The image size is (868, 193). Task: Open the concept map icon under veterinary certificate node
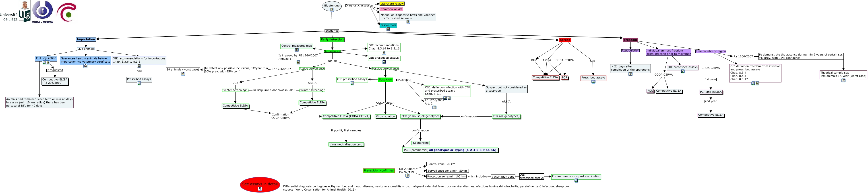click(x=85, y=66)
